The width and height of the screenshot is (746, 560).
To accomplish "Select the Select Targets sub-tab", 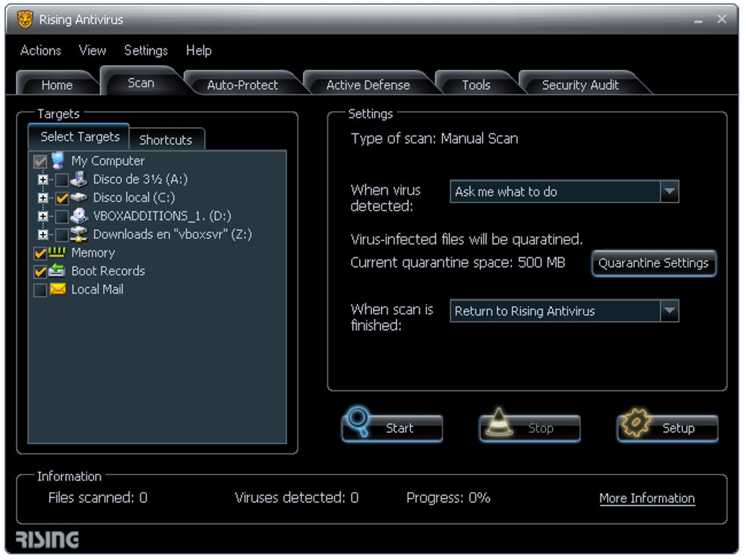I will 80,137.
